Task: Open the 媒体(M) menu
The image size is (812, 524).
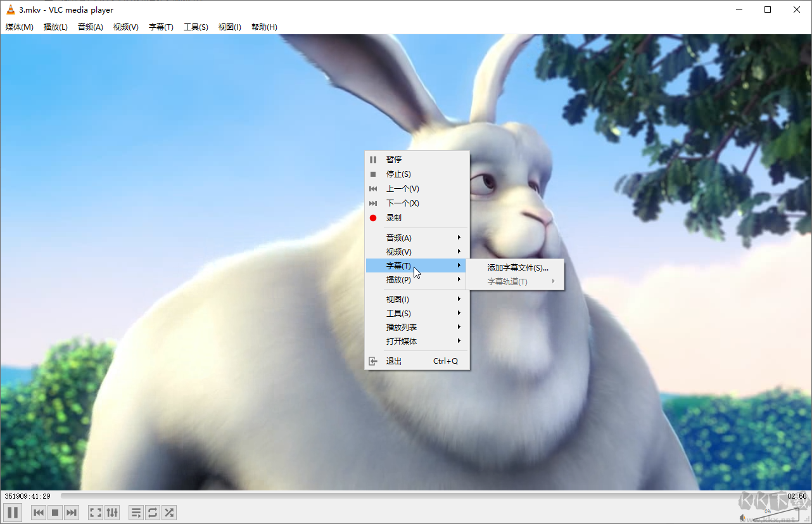Action: pyautogui.click(x=19, y=27)
